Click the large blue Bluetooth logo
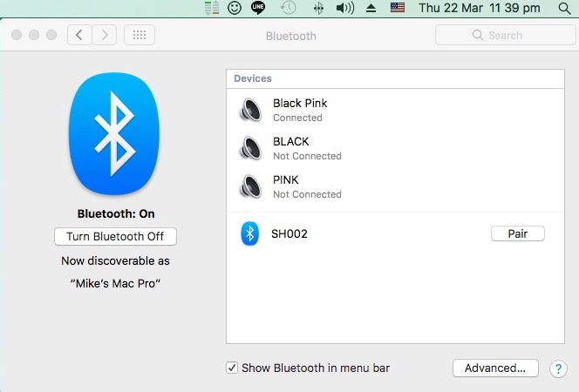579x392 pixels. [x=114, y=133]
